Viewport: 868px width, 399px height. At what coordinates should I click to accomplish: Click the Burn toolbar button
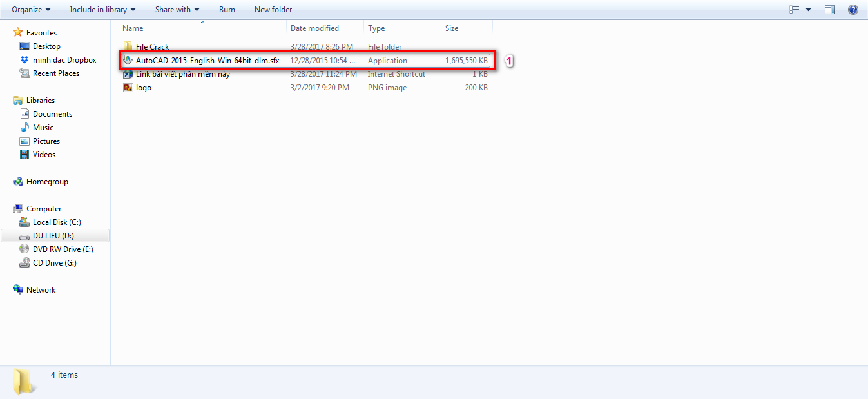pos(227,10)
